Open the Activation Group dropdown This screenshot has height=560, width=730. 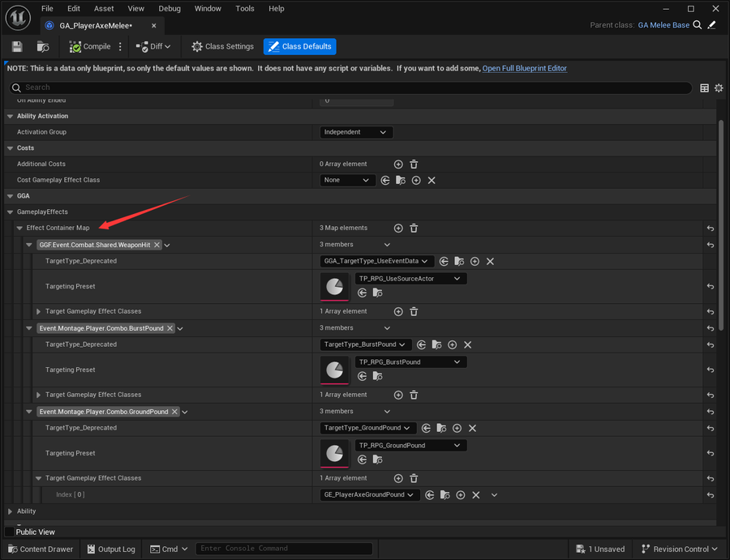[x=356, y=132]
